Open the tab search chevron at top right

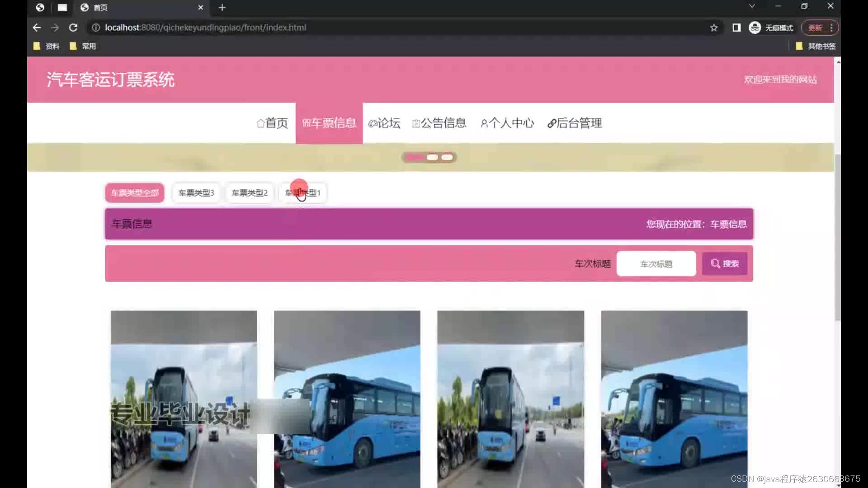(x=751, y=6)
